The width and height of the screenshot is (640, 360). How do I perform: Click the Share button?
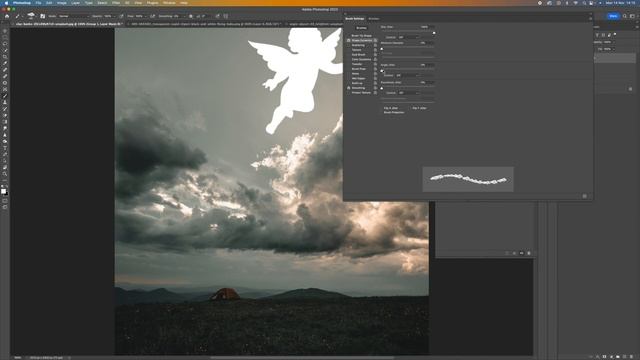tap(613, 16)
